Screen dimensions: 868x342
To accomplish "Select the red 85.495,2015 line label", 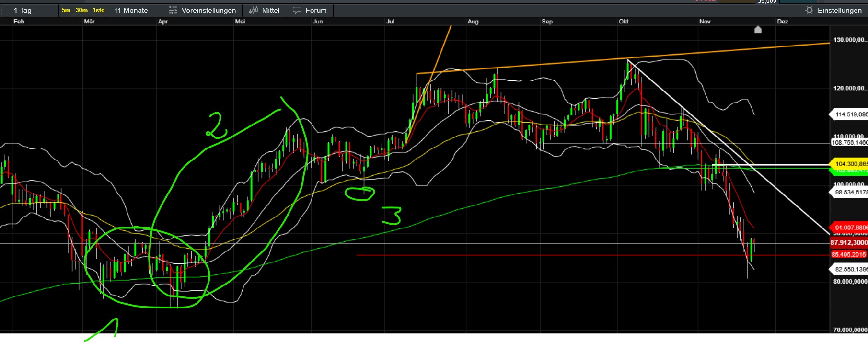I will 849,254.
